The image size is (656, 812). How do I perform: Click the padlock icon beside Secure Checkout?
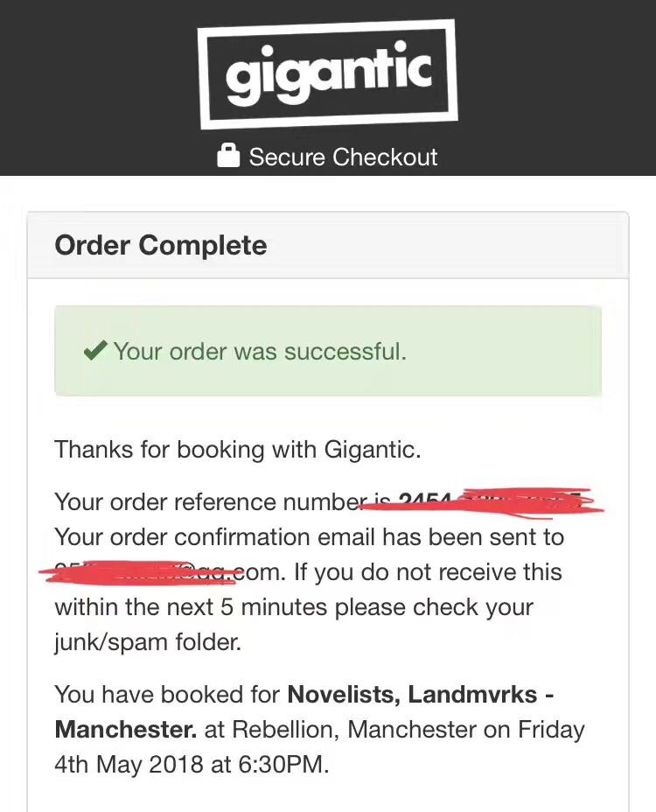pyautogui.click(x=228, y=157)
